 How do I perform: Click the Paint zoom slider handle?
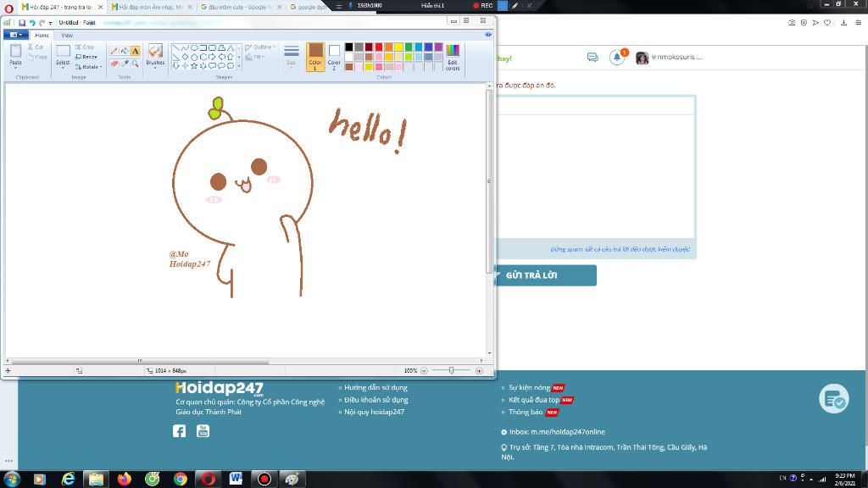451,371
